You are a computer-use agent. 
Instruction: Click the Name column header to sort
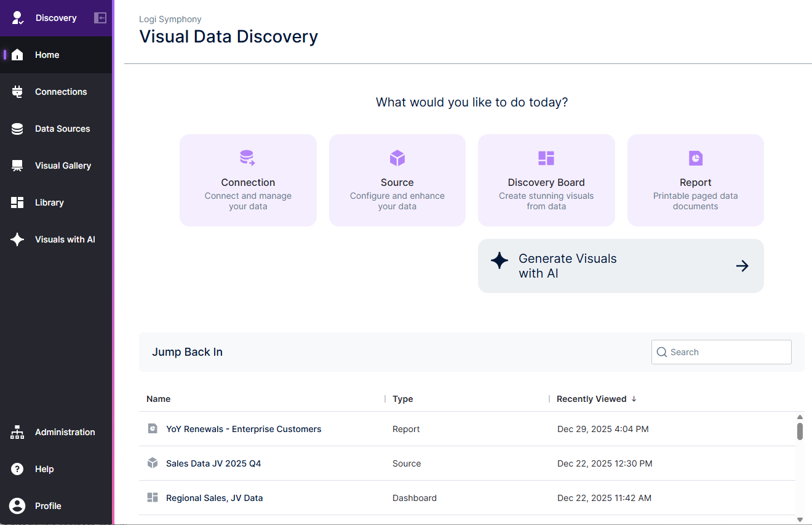click(x=158, y=399)
